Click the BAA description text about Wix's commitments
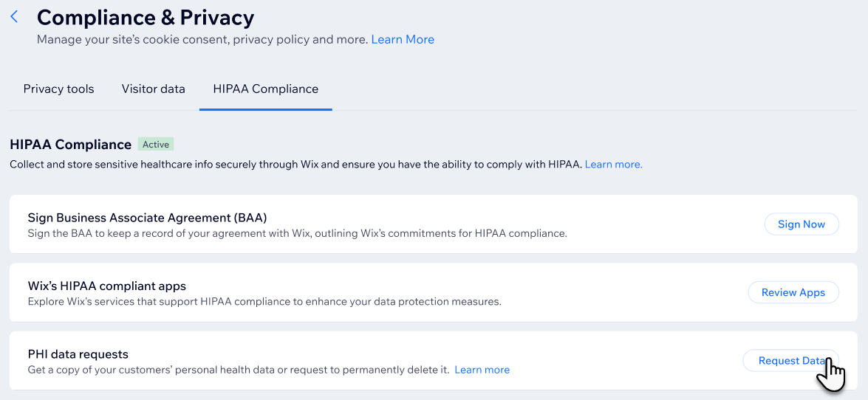The image size is (868, 400). 297,233
